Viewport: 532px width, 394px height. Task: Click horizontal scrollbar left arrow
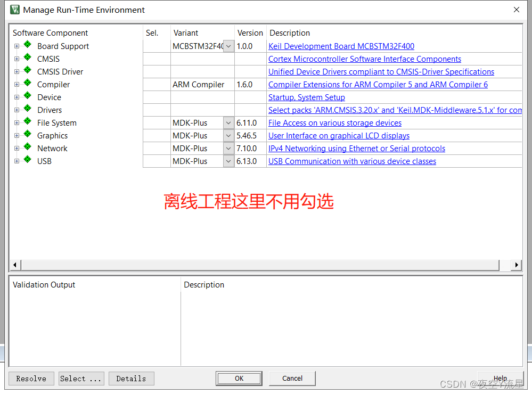[x=14, y=265]
